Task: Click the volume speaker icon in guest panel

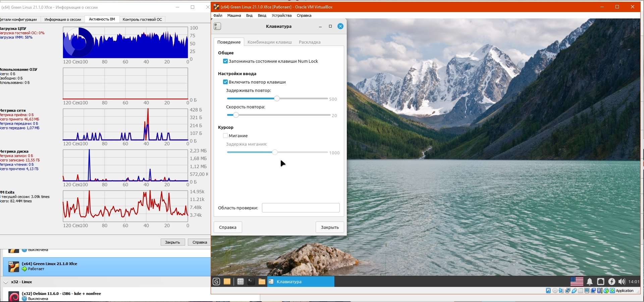Action: [622, 282]
